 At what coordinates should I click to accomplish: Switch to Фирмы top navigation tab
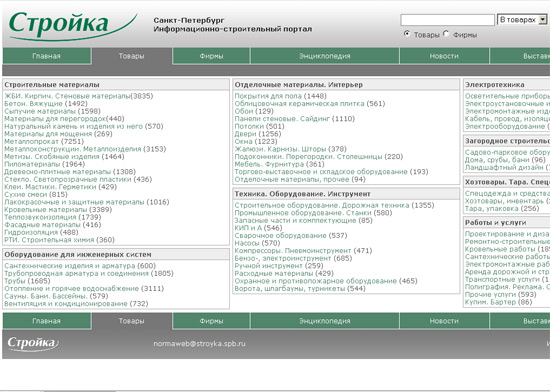(x=211, y=56)
